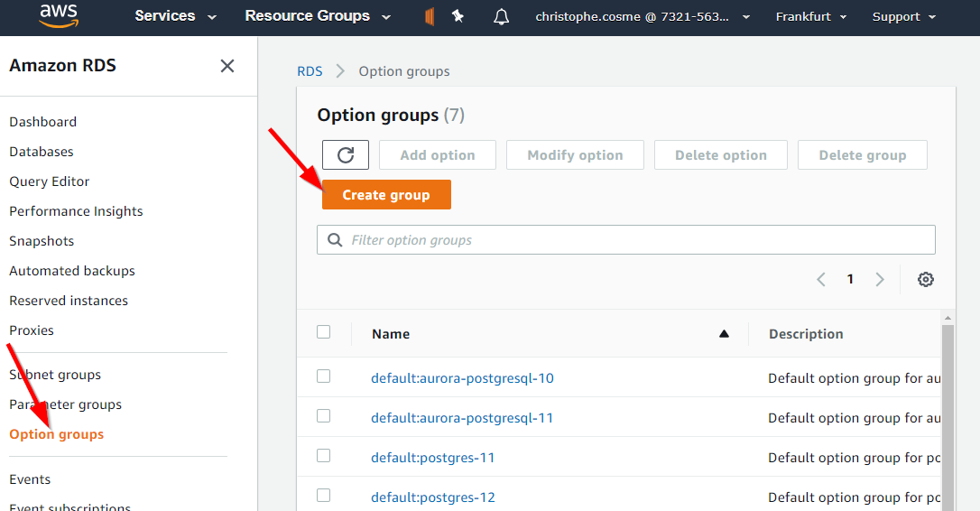980x511 pixels.
Task: Open the christophe.cosme account menu
Action: (643, 17)
